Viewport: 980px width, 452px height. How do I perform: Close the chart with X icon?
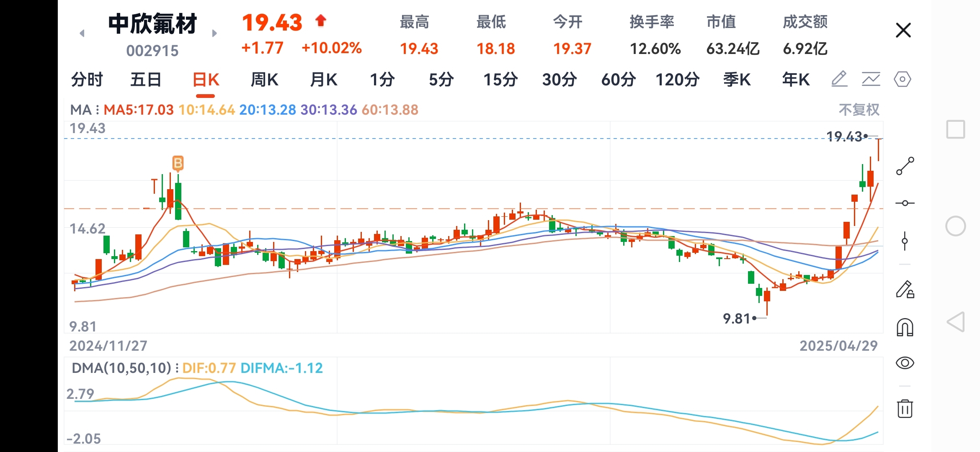pos(903,30)
